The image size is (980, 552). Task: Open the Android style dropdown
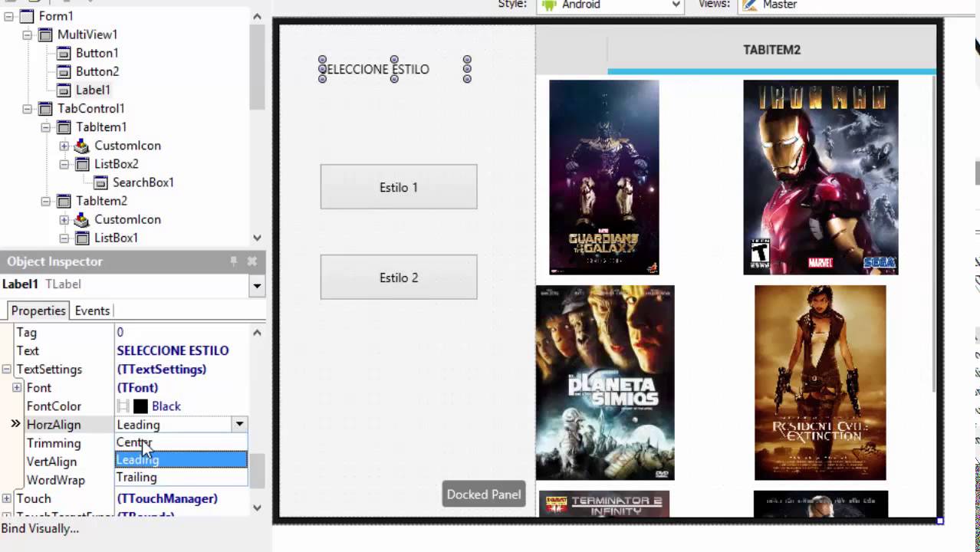pos(676,5)
